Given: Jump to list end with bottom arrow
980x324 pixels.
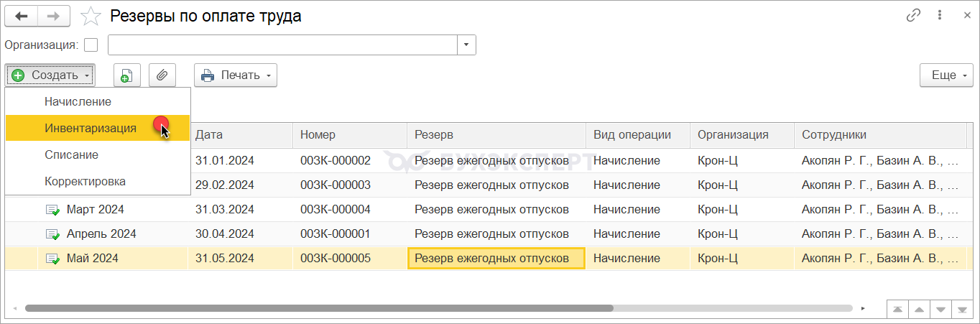Looking at the screenshot, I should point(961,309).
